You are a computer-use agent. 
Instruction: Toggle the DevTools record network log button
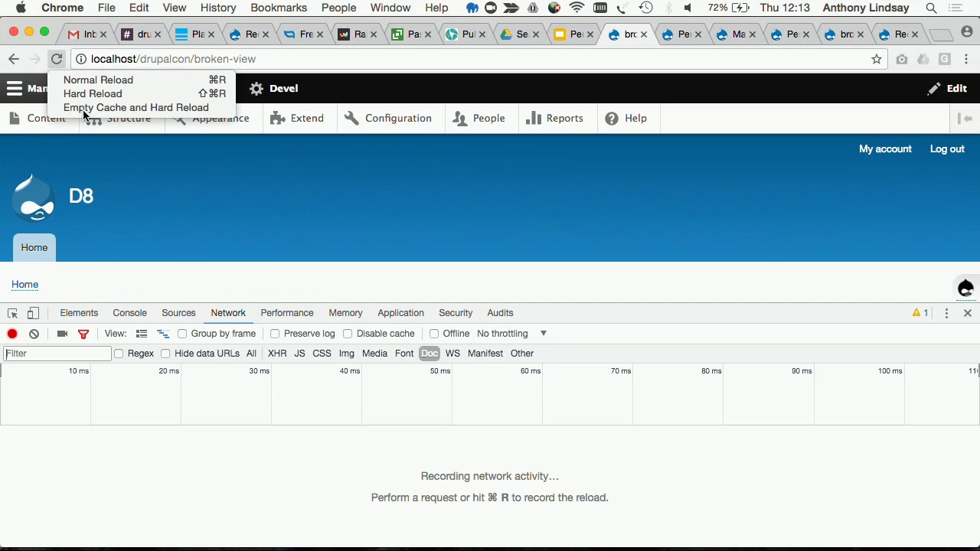(x=12, y=334)
